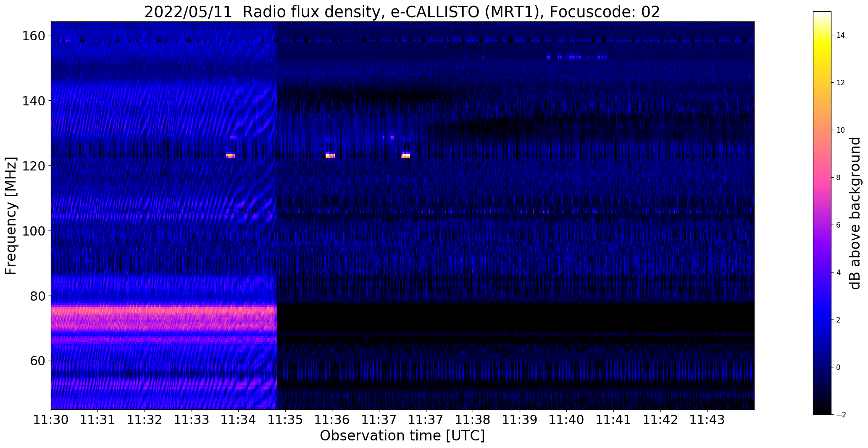Click the 11:32 time tick label
868x448 pixels.
pos(145,419)
